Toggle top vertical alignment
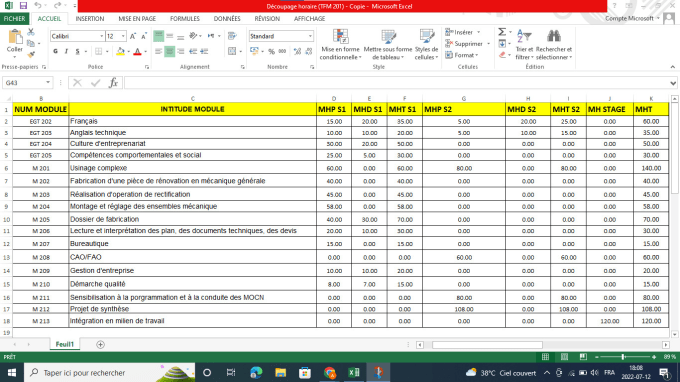 click(x=159, y=36)
